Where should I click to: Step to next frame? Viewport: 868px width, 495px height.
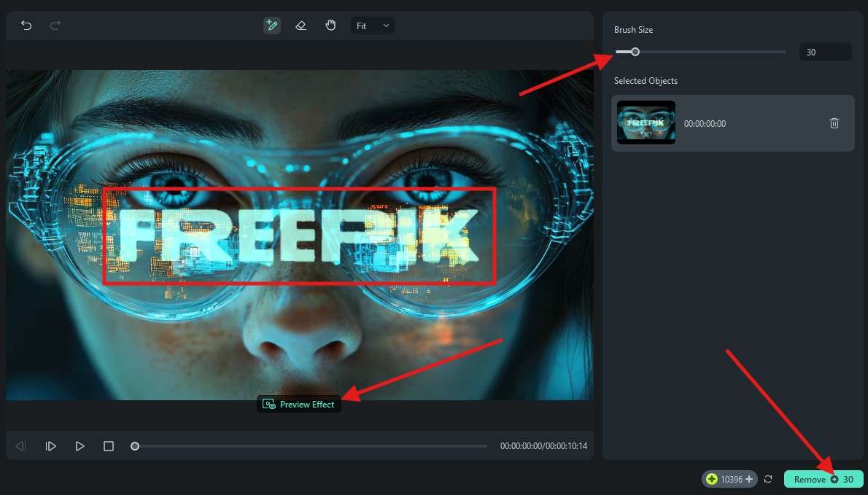pos(50,445)
